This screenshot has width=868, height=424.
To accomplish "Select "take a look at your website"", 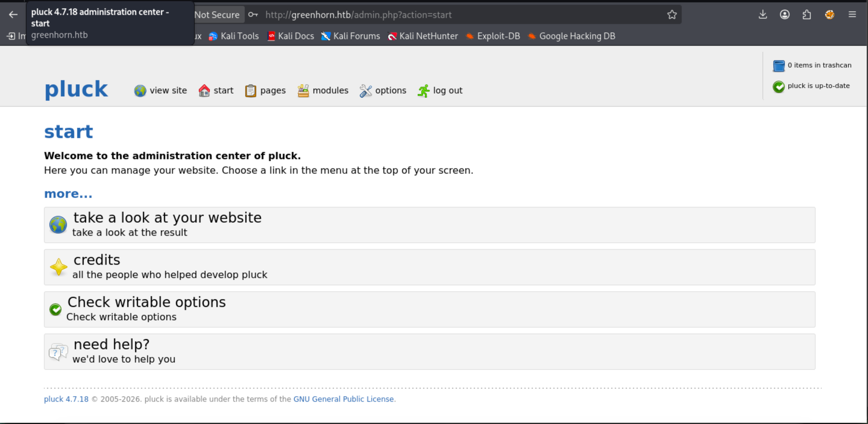I will pyautogui.click(x=168, y=218).
